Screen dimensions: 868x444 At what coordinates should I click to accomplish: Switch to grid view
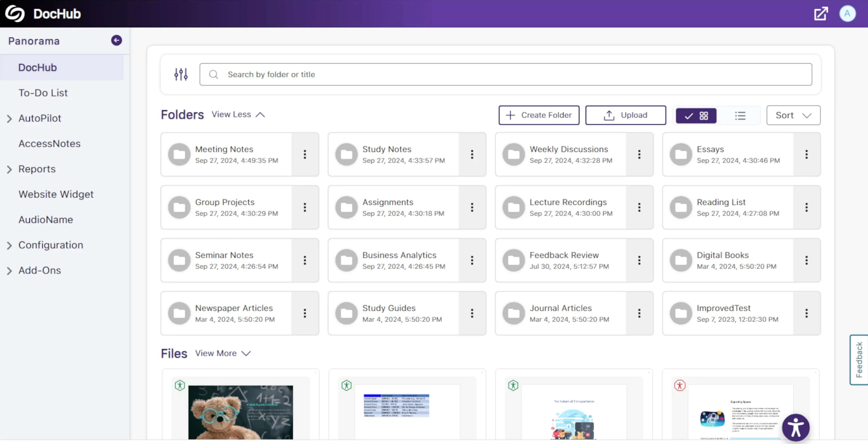[696, 116]
